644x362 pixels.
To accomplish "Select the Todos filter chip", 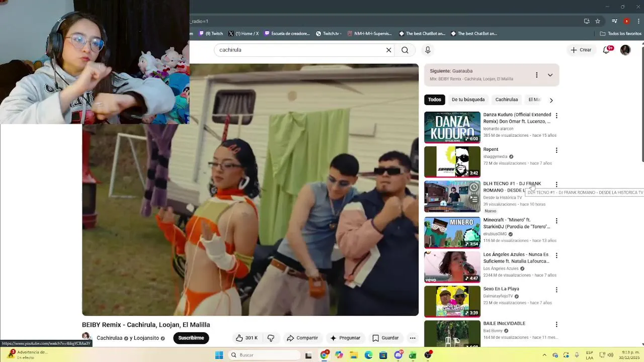I will (x=435, y=100).
